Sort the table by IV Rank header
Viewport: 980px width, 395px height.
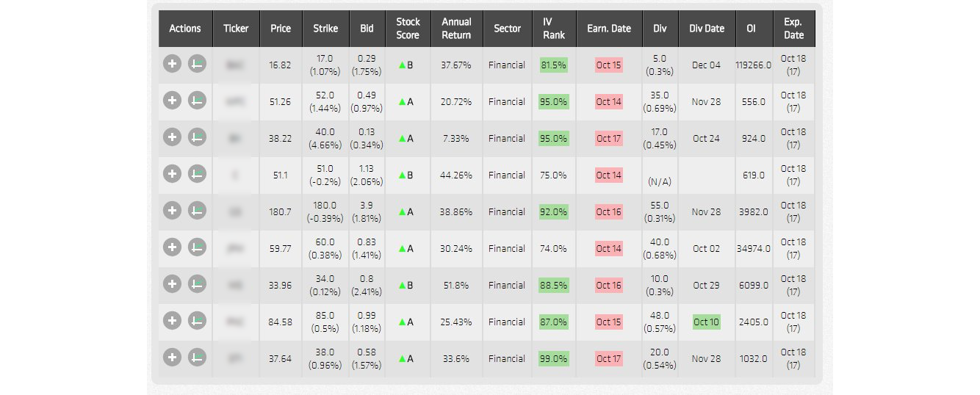pyautogui.click(x=553, y=29)
